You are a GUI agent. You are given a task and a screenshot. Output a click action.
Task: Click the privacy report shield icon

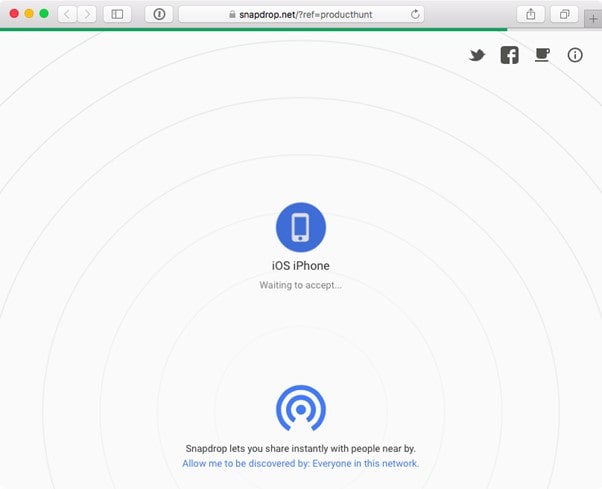[x=158, y=14]
